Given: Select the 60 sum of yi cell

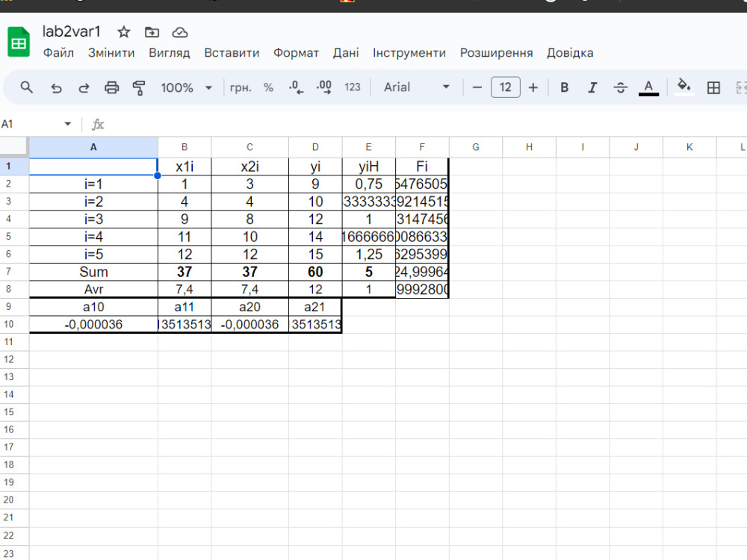Looking at the screenshot, I should pyautogui.click(x=315, y=272).
